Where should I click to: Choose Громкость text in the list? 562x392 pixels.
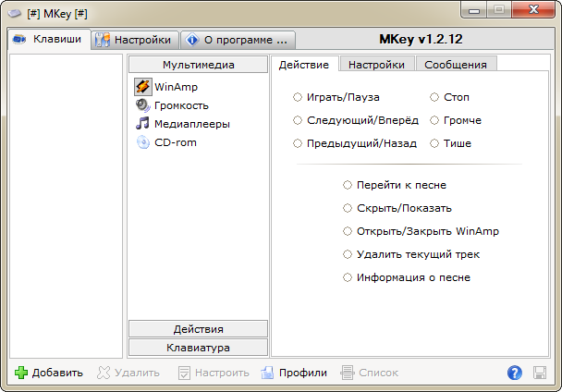(181, 105)
